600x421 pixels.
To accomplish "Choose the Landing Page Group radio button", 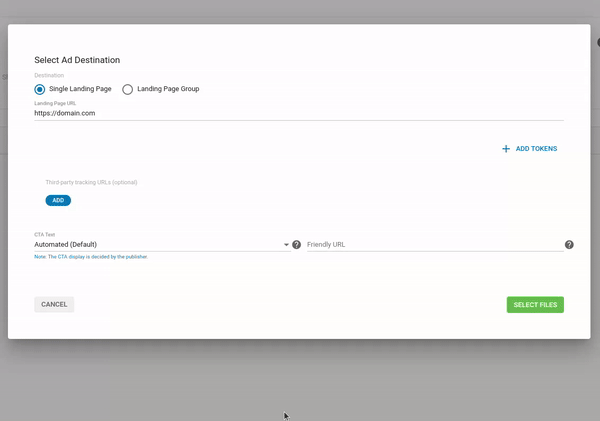I will 127,89.
